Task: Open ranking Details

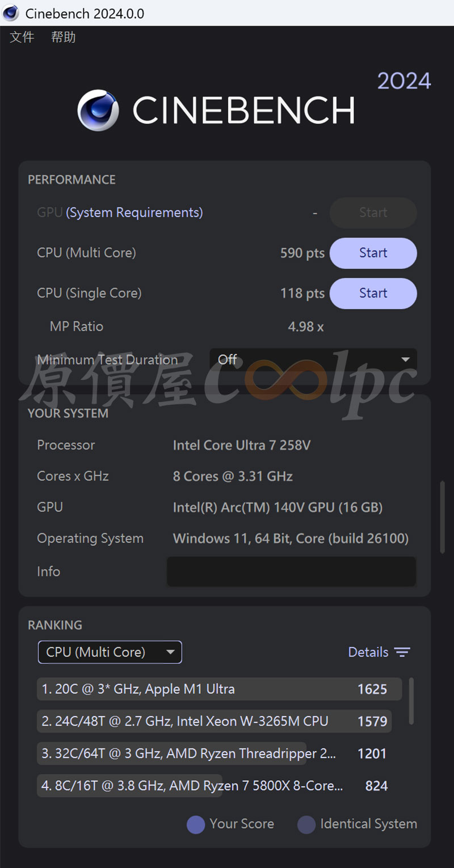Action: click(379, 653)
